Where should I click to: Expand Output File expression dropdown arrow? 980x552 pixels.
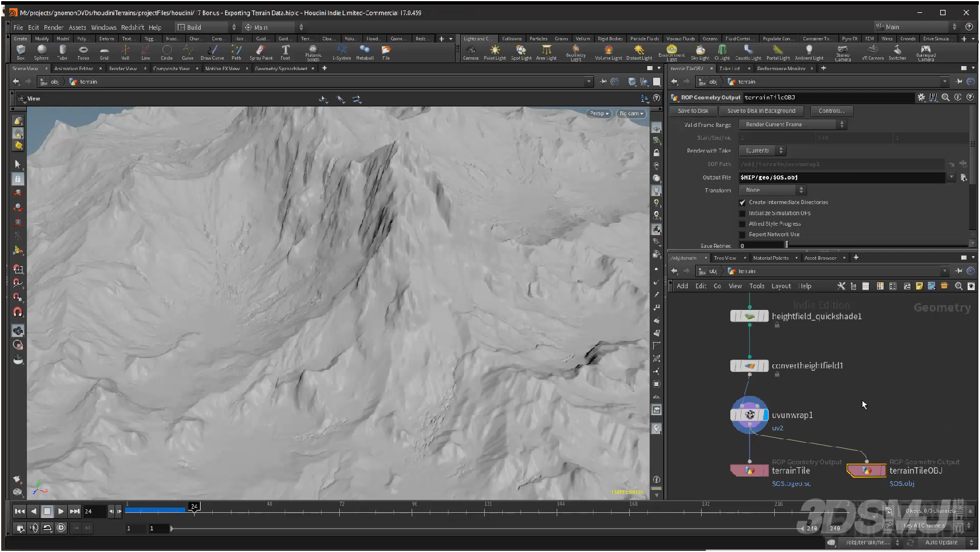pos(951,177)
